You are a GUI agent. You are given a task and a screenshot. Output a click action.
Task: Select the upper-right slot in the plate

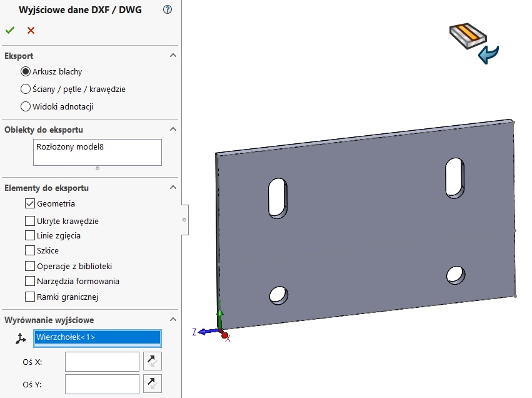(454, 178)
